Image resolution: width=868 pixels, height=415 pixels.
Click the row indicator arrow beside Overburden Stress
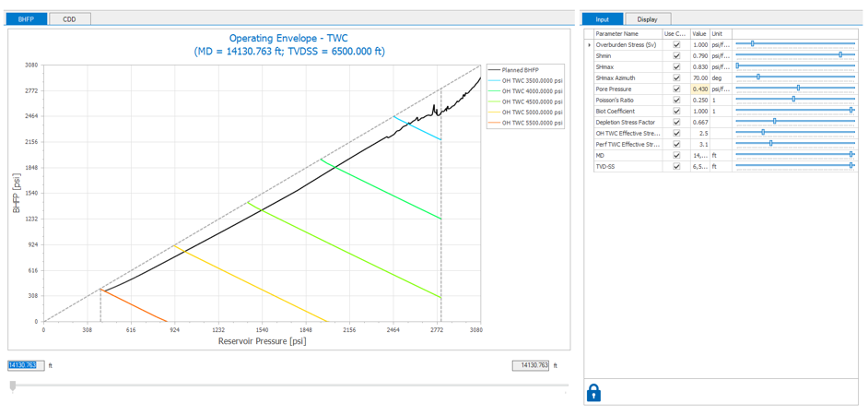point(589,44)
